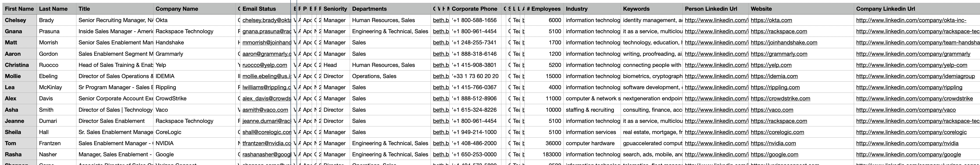This screenshot has height=165, width=980.
Task: Click the asmith@vaco.com email link
Action: 265,110
